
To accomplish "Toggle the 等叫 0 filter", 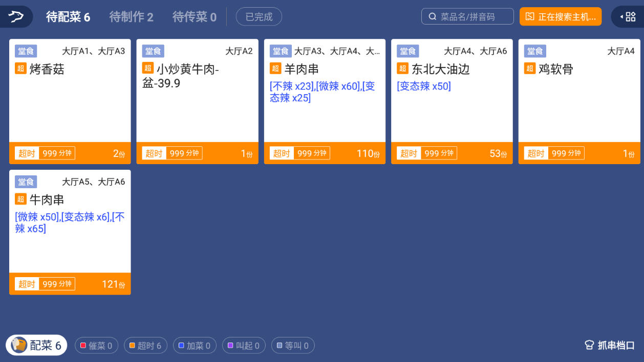I will point(293,346).
